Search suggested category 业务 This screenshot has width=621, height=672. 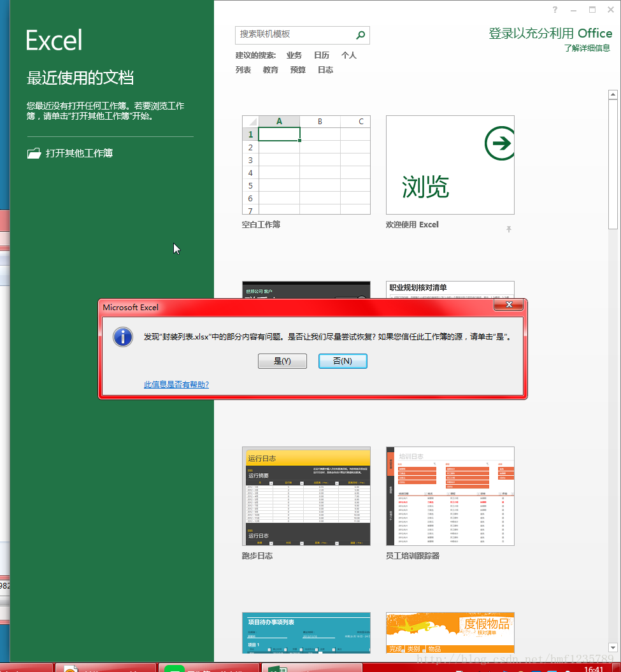[x=294, y=55]
